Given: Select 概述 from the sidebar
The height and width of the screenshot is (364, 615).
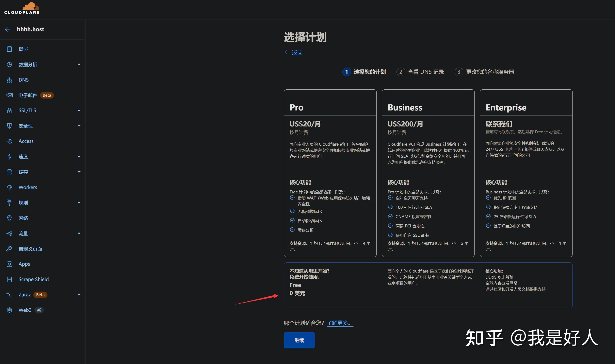Looking at the screenshot, I should point(23,49).
